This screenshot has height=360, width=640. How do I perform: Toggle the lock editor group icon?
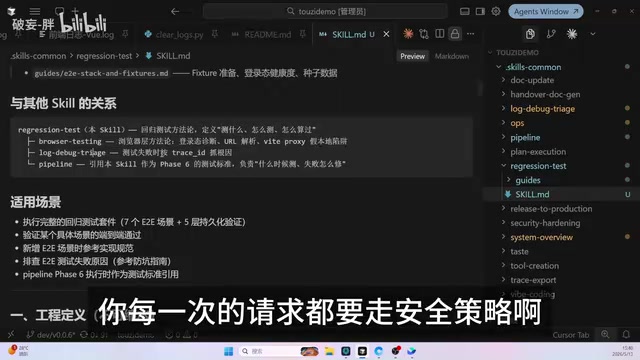(x=455, y=34)
